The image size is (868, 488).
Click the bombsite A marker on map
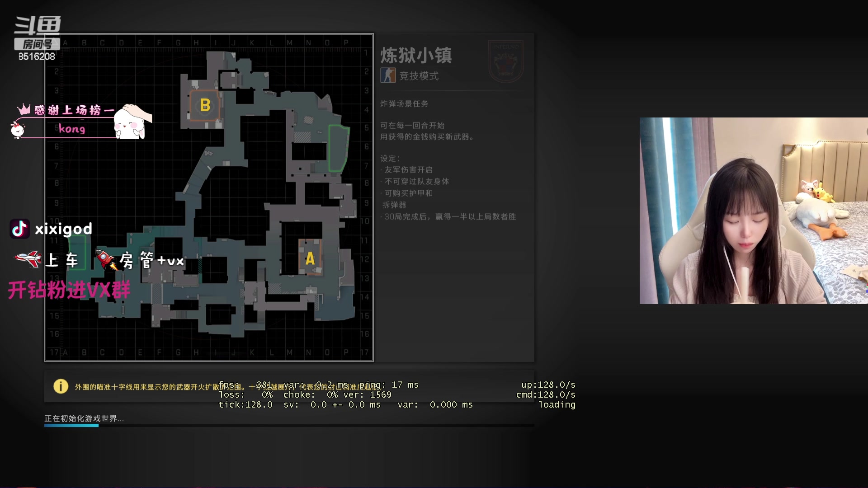coord(310,258)
